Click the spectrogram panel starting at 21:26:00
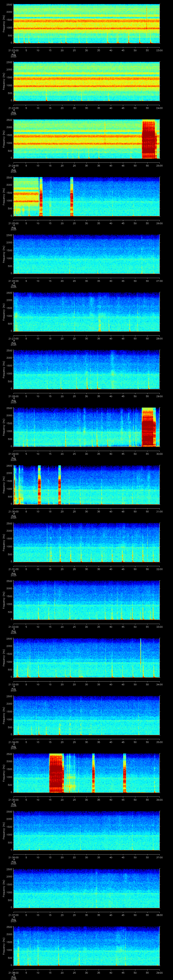 tap(86, 254)
